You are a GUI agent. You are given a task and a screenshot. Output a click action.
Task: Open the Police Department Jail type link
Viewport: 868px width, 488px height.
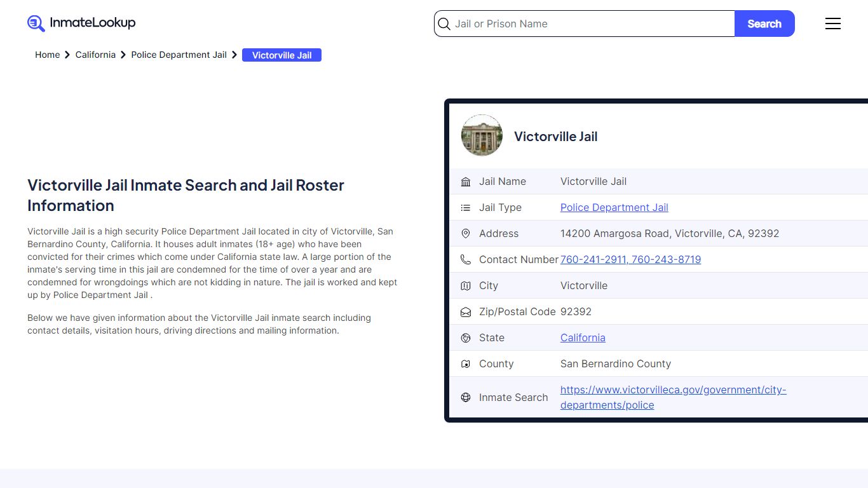[x=614, y=207]
